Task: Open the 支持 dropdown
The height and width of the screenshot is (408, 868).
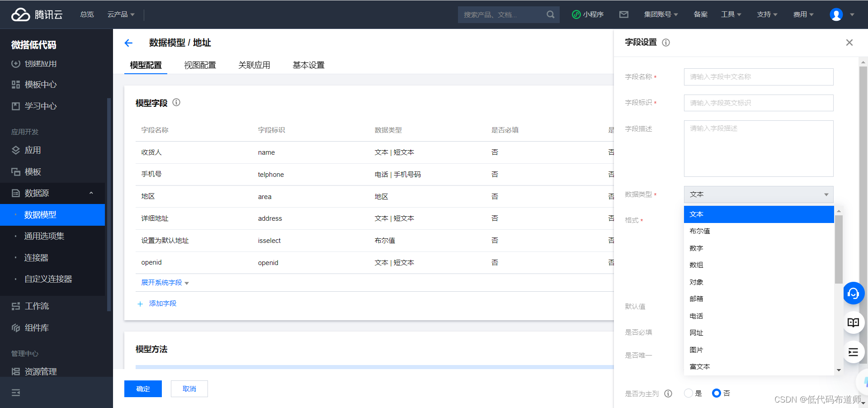Action: (x=767, y=14)
